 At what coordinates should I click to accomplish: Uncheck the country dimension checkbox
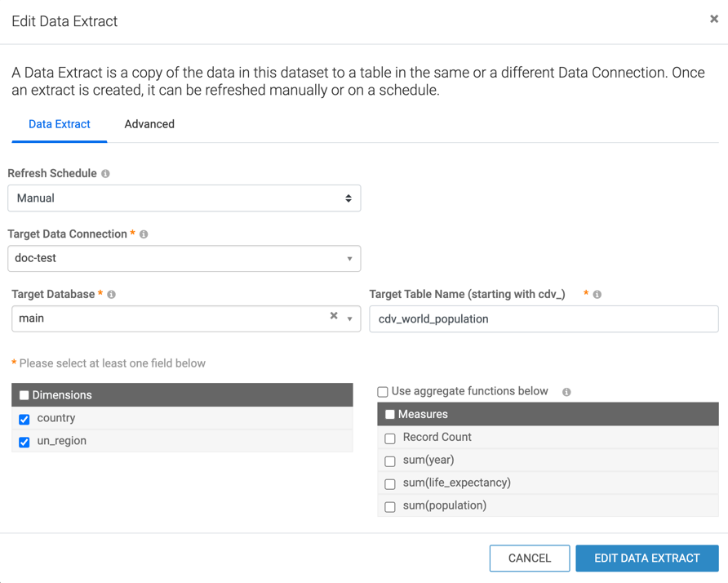24,420
